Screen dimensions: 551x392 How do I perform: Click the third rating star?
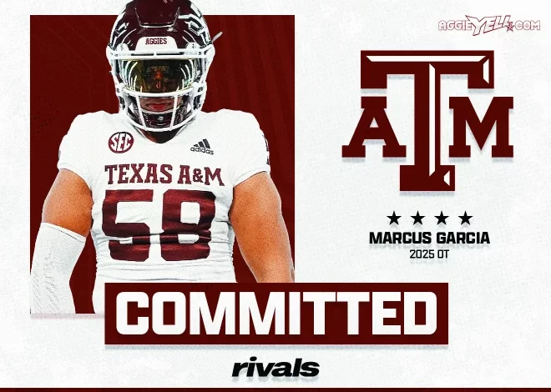click(442, 219)
